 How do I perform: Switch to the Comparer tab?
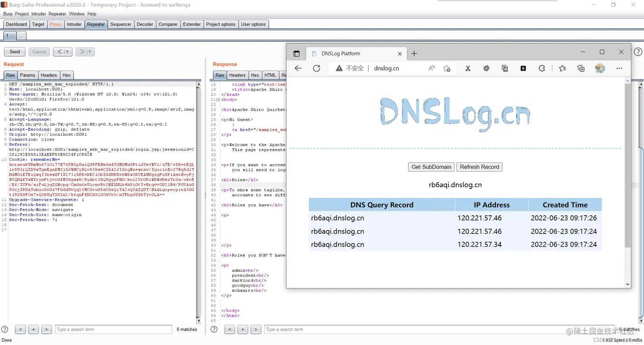[168, 24]
